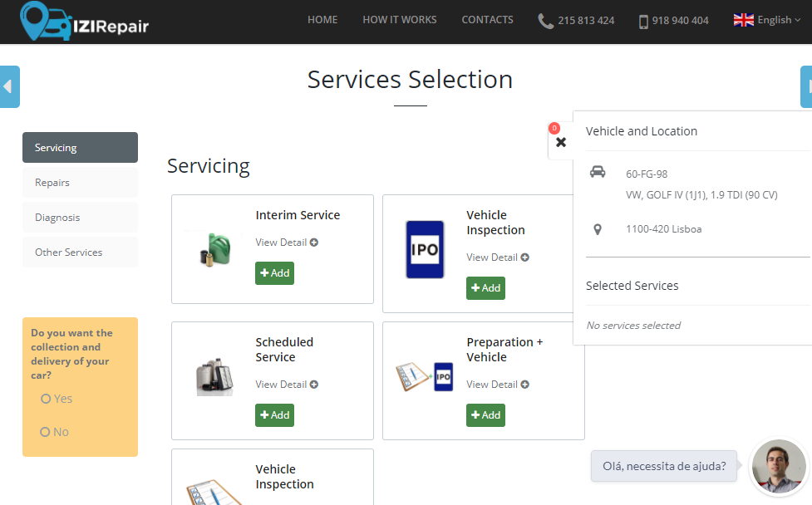Viewport: 812px width, 505px height.
Task: Click the plus icon of Interim Service View Detail
Action: click(314, 243)
